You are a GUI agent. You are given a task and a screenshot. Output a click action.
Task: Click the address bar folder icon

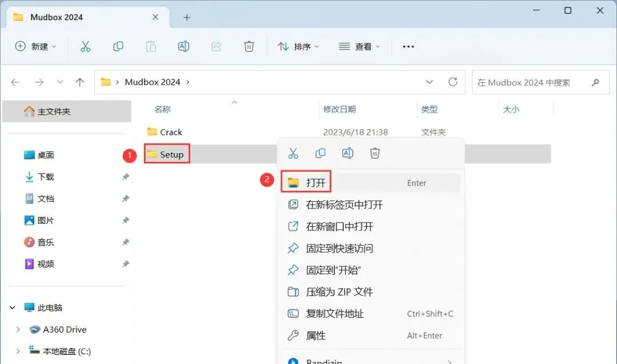(106, 82)
